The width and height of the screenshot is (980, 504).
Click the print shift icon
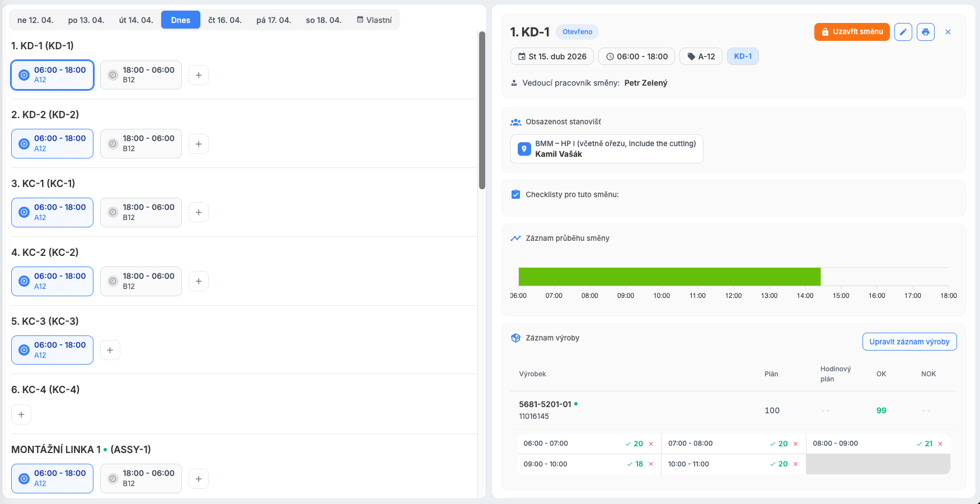pos(925,32)
